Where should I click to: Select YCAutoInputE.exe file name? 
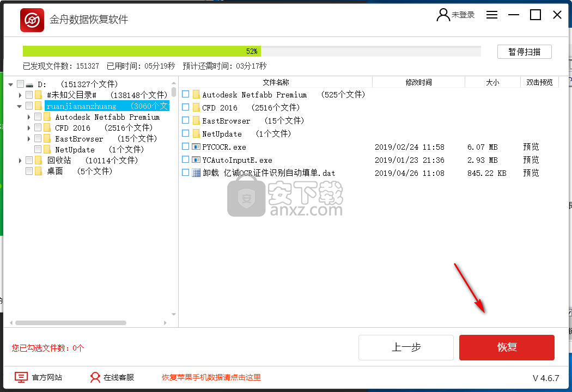[237, 160]
